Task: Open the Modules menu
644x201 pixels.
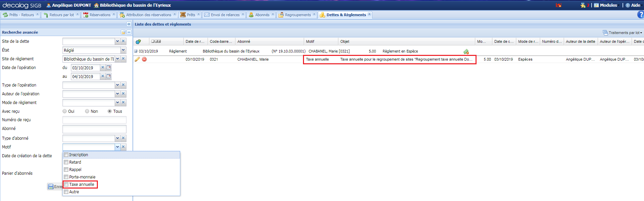Action: coord(606,5)
